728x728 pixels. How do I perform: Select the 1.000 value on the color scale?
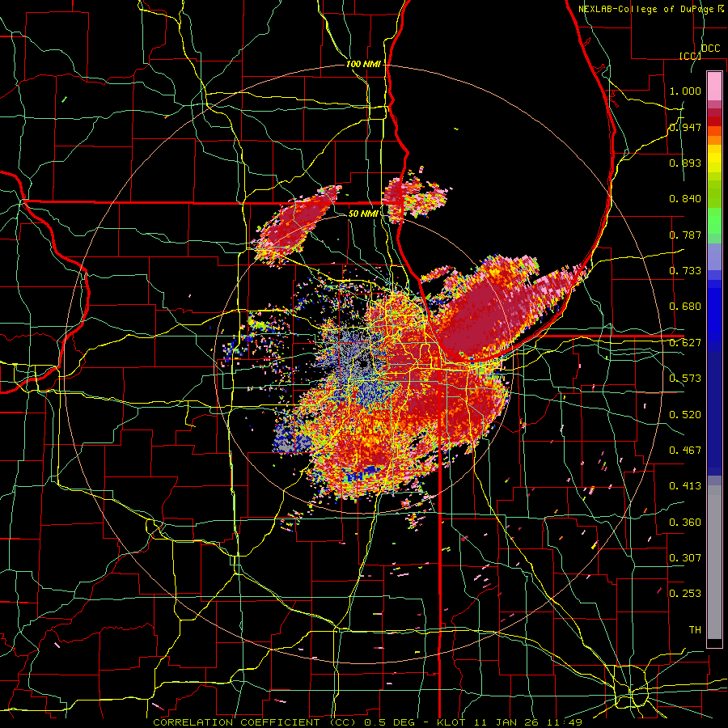[x=685, y=91]
